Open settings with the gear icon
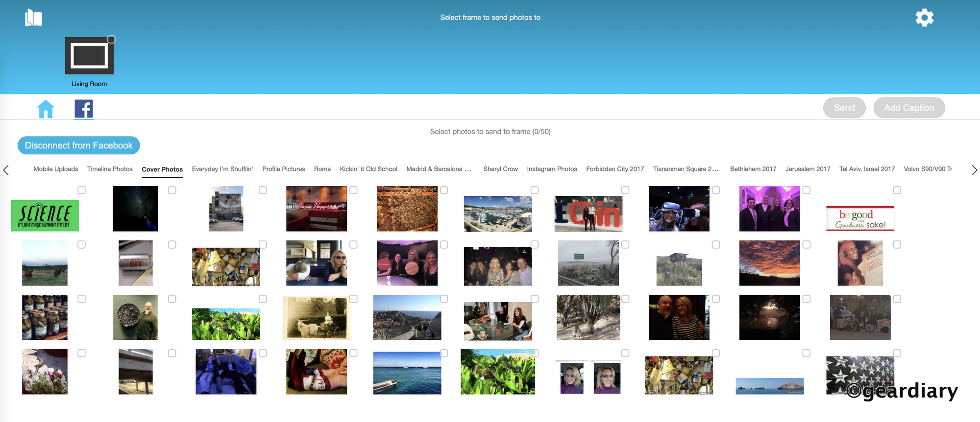 [x=924, y=18]
